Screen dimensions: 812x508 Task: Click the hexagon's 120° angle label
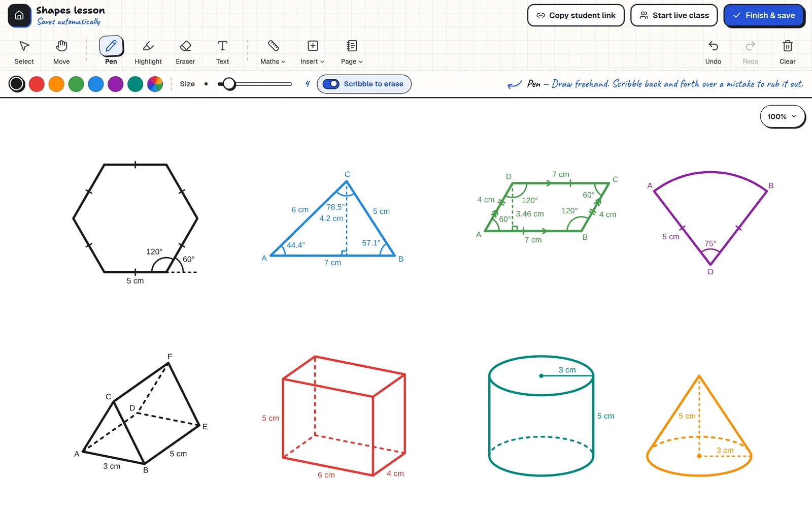pyautogui.click(x=154, y=251)
